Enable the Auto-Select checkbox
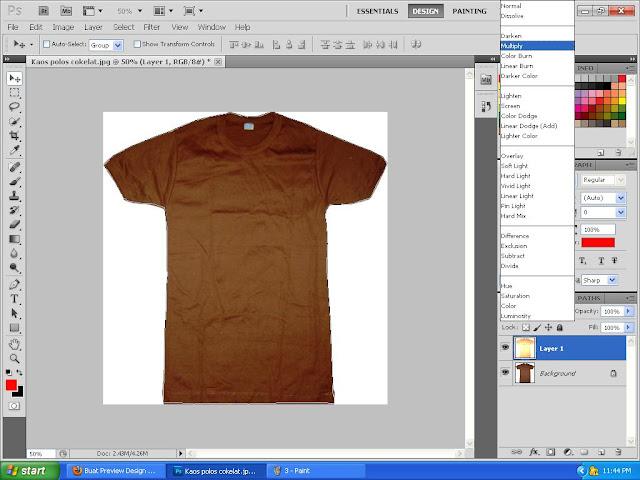 46,45
